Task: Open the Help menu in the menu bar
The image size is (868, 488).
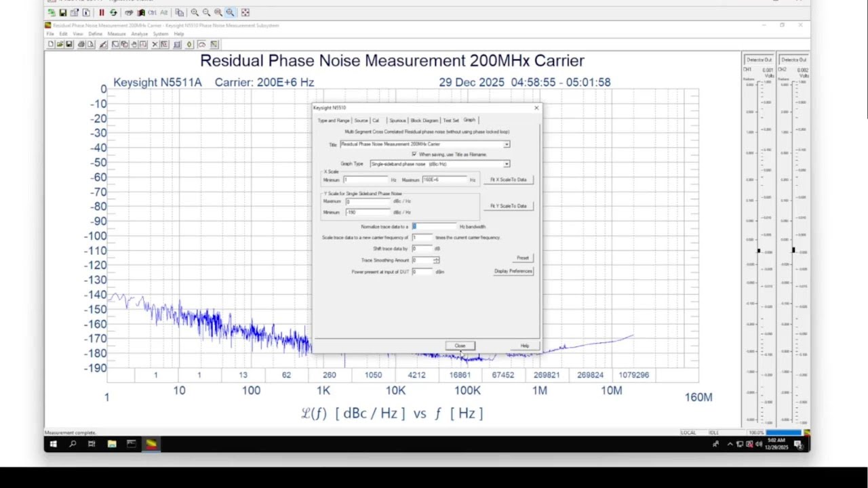Action: [x=179, y=34]
